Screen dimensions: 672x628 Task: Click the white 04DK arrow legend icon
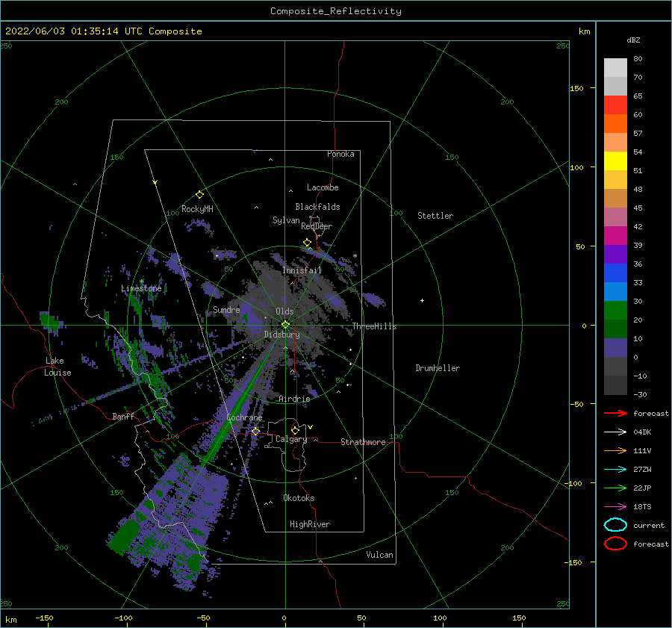click(615, 432)
